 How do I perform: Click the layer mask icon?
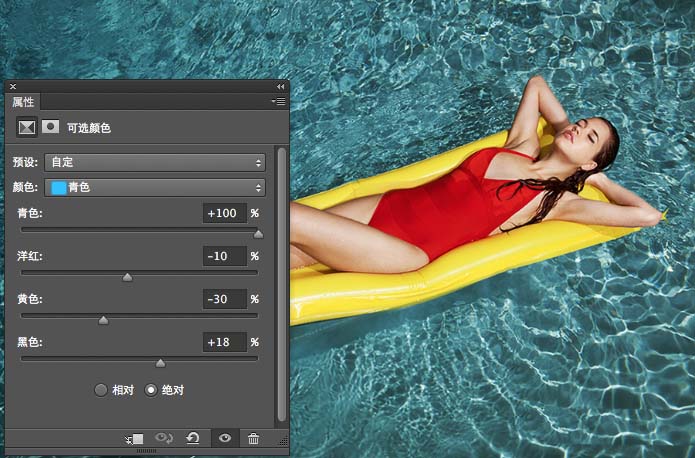tap(49, 128)
